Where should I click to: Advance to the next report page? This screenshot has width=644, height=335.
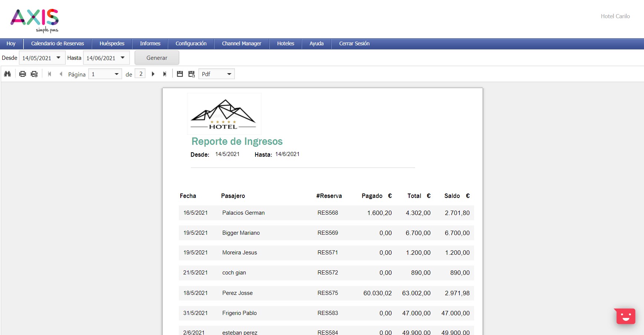[153, 74]
